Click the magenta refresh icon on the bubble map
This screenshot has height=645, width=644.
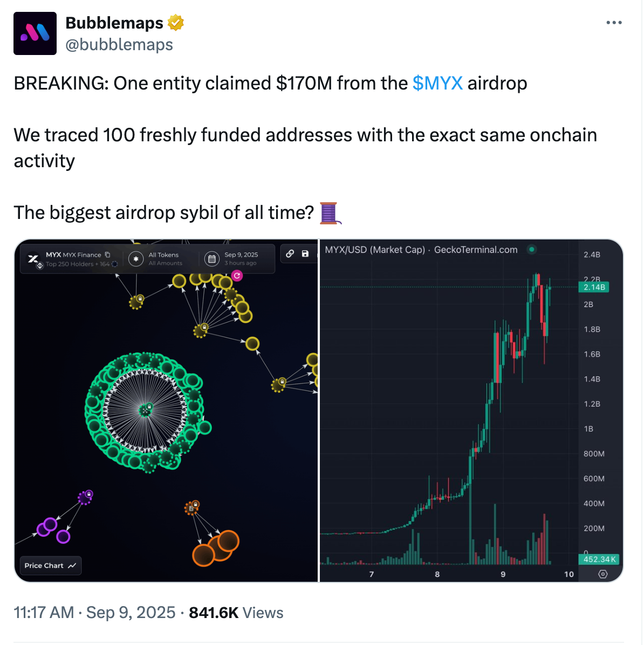coord(237,276)
